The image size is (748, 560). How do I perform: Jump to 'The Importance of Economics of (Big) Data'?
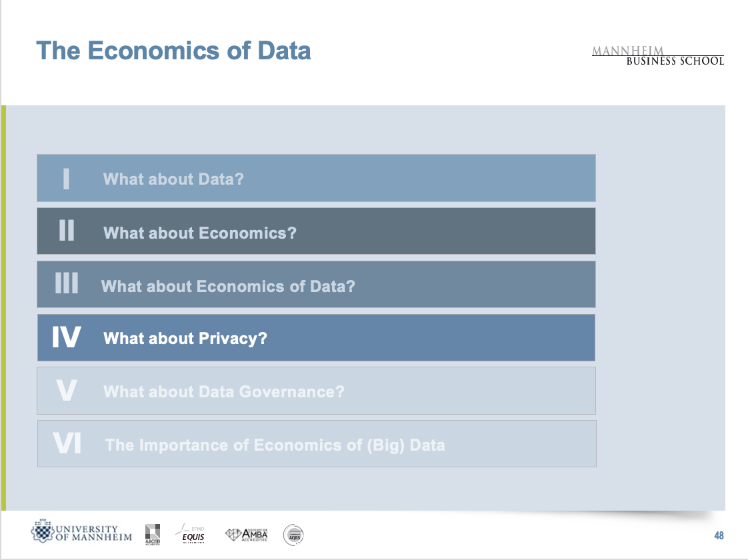click(x=275, y=445)
